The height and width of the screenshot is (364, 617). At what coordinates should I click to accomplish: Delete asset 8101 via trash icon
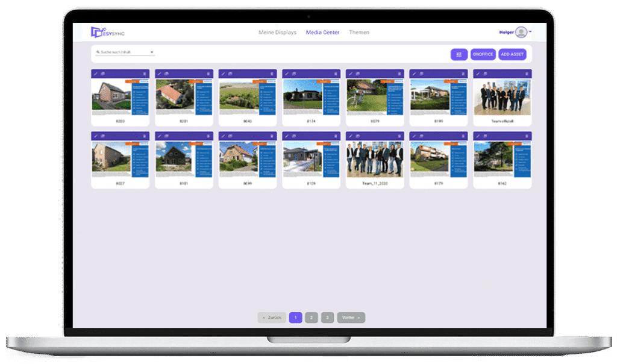(208, 136)
